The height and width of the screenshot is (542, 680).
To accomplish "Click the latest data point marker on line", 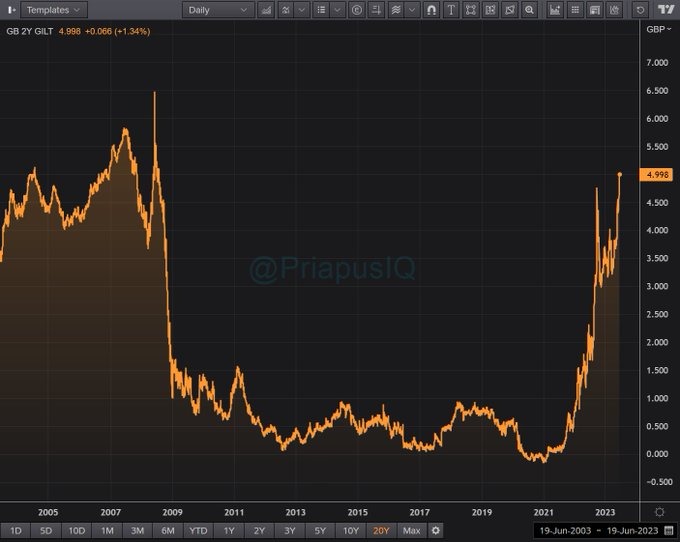I will pos(620,174).
